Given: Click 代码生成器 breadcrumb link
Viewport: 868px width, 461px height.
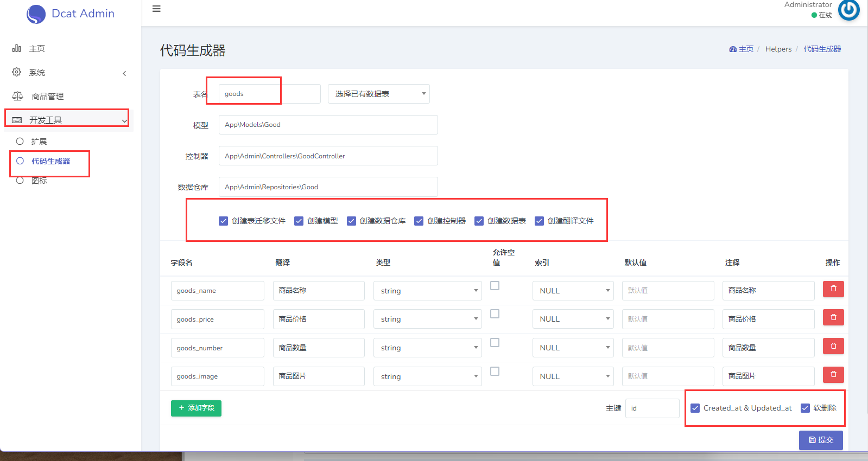Looking at the screenshot, I should tap(822, 49).
